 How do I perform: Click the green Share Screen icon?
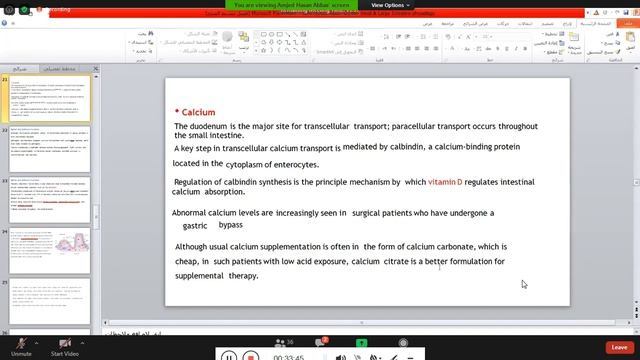coord(361,343)
